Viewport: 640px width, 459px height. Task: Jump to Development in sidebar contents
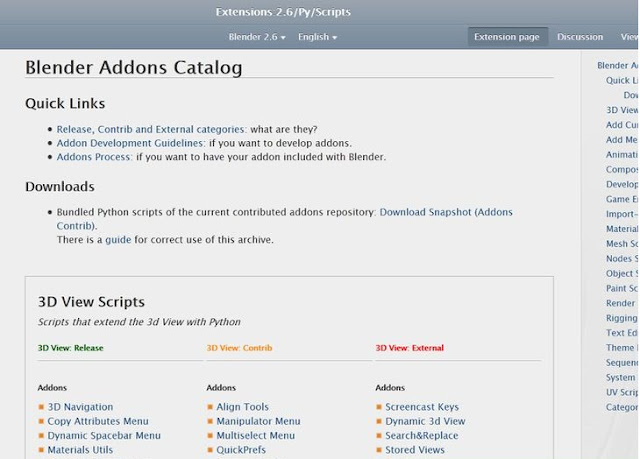(622, 184)
